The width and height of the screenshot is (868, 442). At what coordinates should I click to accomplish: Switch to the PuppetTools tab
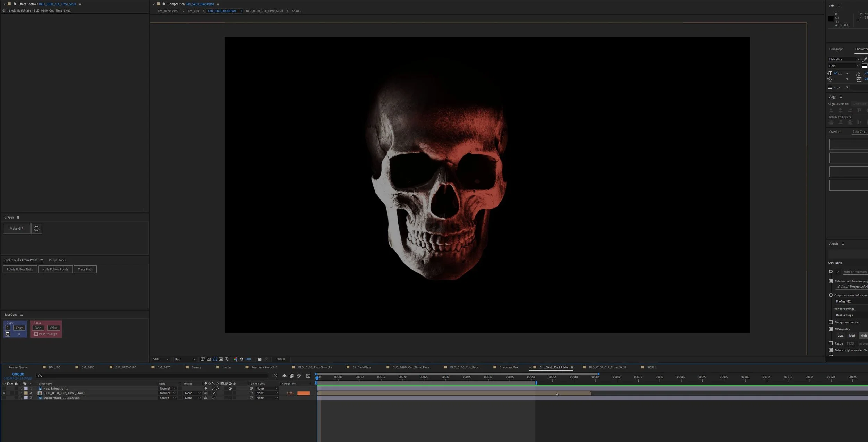pos(57,260)
